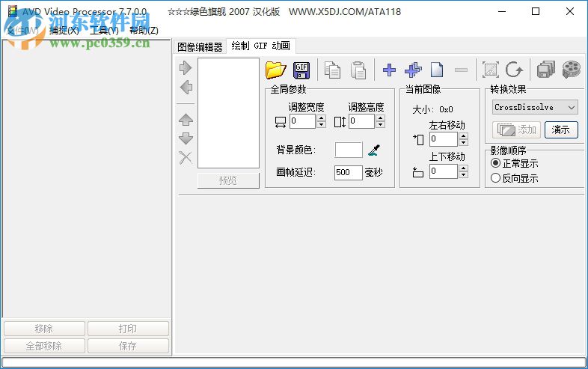Decrease 调整高度 value with down spinner
Viewport: 588px width, 369px height.
381,125
